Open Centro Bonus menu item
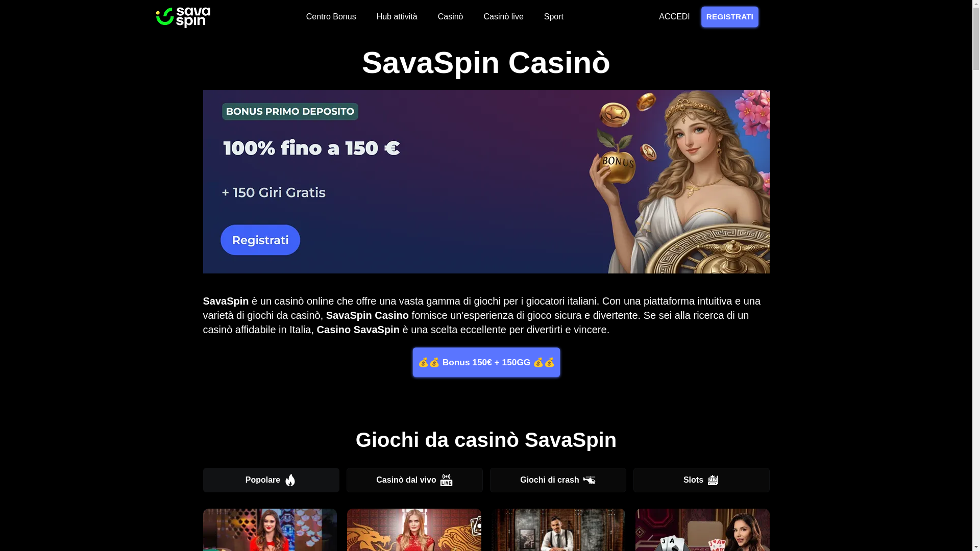This screenshot has height=551, width=980. coord(331,17)
